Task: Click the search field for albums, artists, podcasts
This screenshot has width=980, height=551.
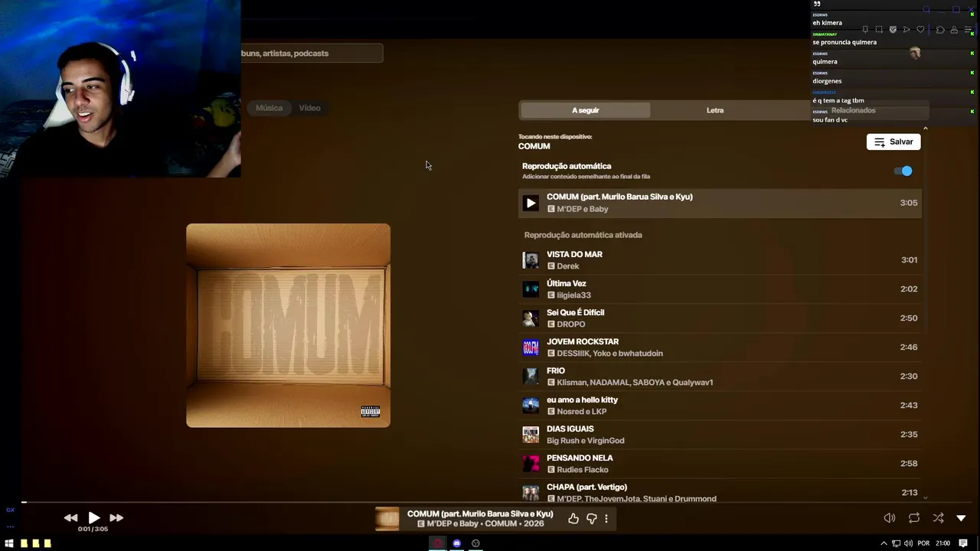Action: [x=312, y=53]
